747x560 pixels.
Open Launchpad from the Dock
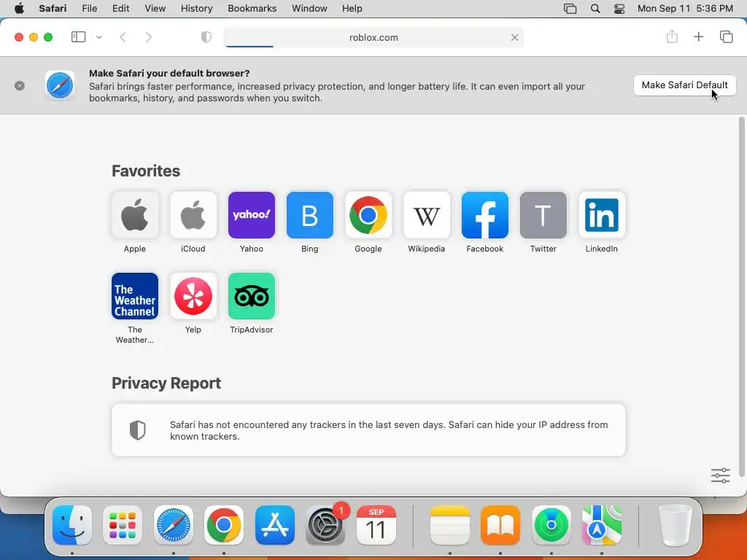pyautogui.click(x=123, y=525)
